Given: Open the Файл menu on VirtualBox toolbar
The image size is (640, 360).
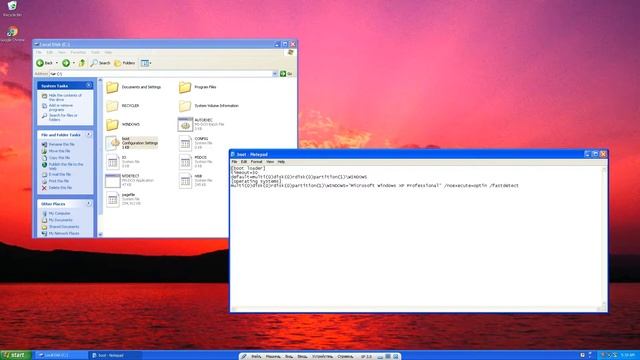Looking at the screenshot, I should [256, 356].
